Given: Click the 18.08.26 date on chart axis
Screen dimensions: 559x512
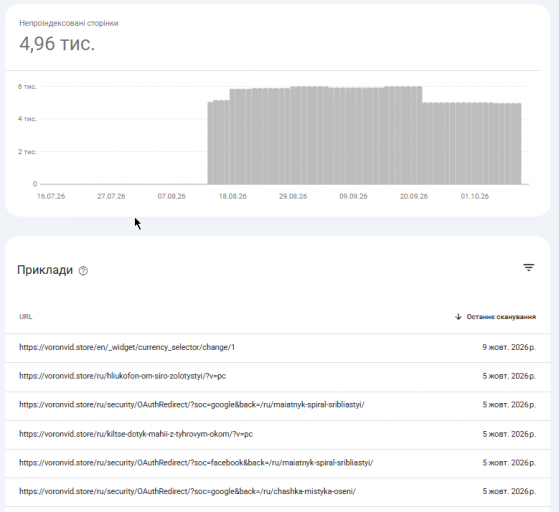Looking at the screenshot, I should 232,196.
